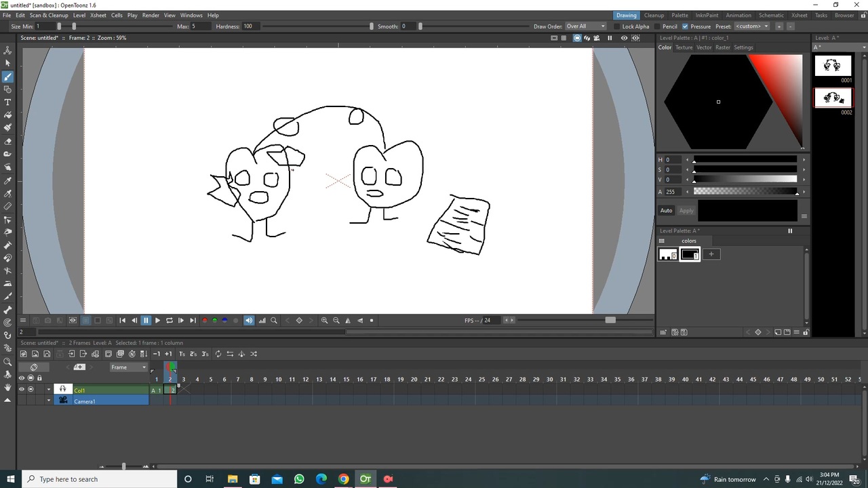Enable the Pencil checkbox
The width and height of the screenshot is (868, 488).
(x=657, y=26)
